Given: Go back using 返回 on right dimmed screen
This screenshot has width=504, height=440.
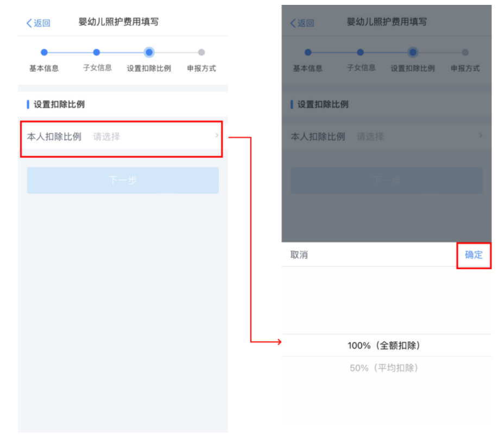Looking at the screenshot, I should (x=302, y=23).
